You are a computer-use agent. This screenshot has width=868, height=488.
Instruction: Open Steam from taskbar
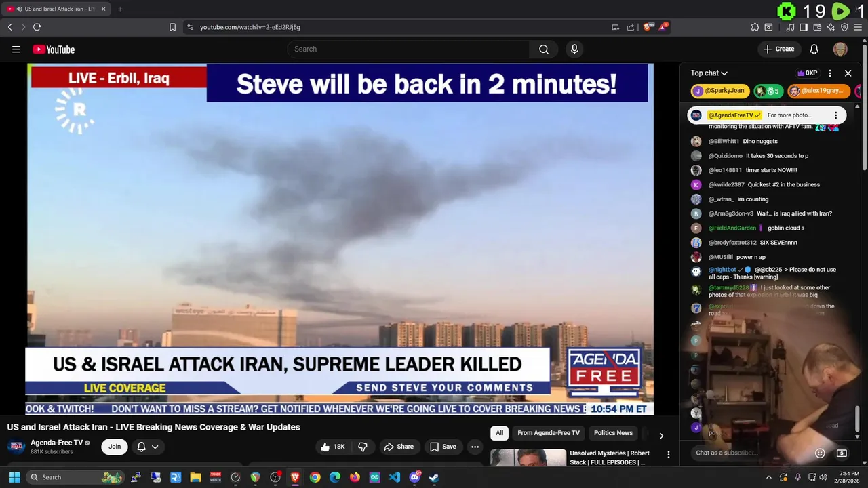(434, 477)
